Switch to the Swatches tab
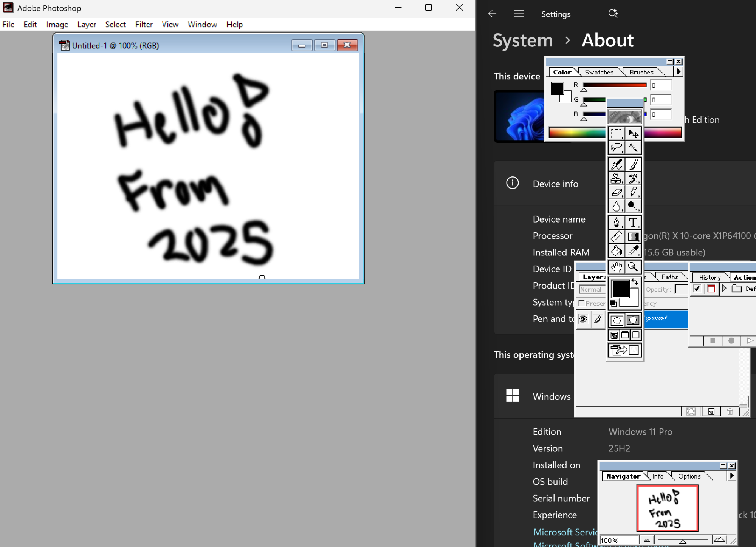Viewport: 756px width, 547px height. click(599, 72)
